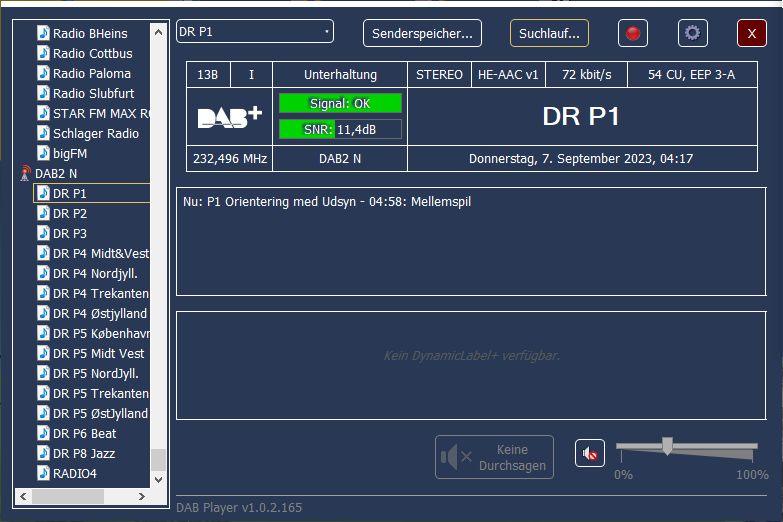
Task: Tune to DR P6 Beat
Action: 84,433
